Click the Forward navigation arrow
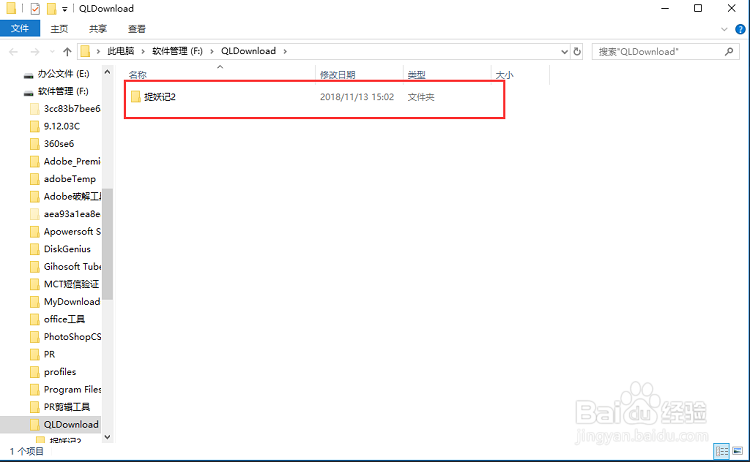 point(34,52)
